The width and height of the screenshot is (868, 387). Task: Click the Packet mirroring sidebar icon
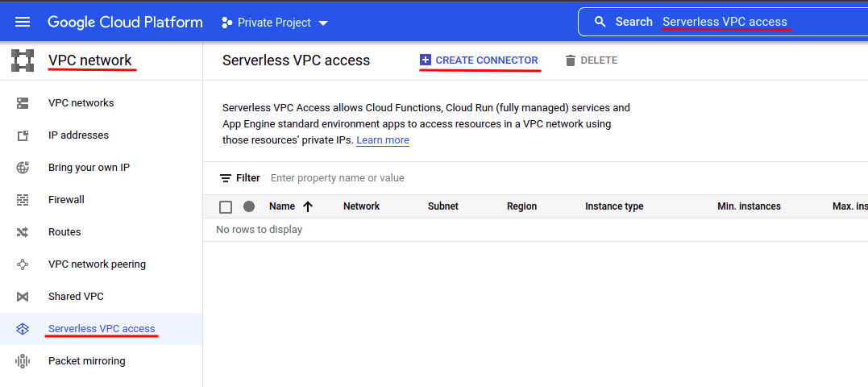(x=23, y=361)
